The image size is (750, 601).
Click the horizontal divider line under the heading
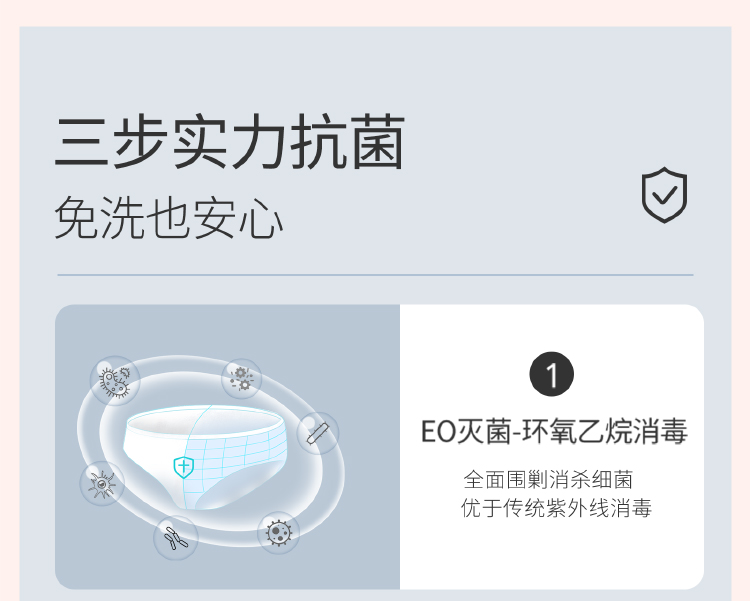pos(375,274)
